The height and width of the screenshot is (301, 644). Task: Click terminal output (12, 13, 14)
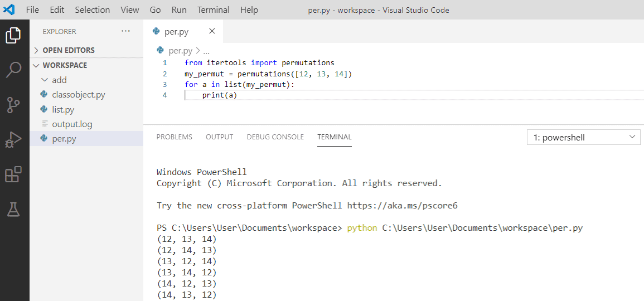[x=186, y=239]
